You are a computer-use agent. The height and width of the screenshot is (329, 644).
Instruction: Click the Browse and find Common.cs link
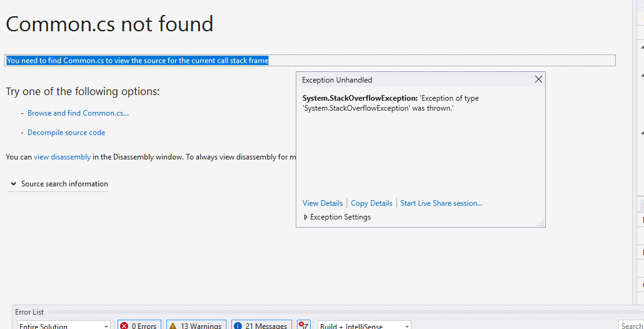[x=78, y=113]
